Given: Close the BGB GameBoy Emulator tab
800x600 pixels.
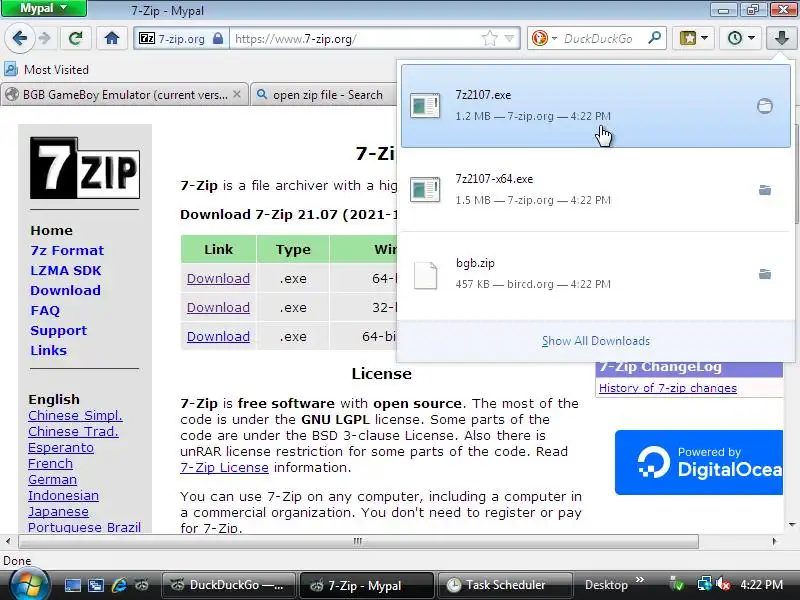Looking at the screenshot, I should tap(237, 94).
